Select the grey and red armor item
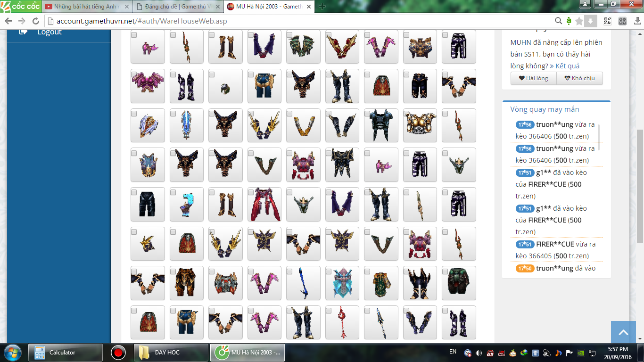The image size is (644, 362). [x=225, y=283]
